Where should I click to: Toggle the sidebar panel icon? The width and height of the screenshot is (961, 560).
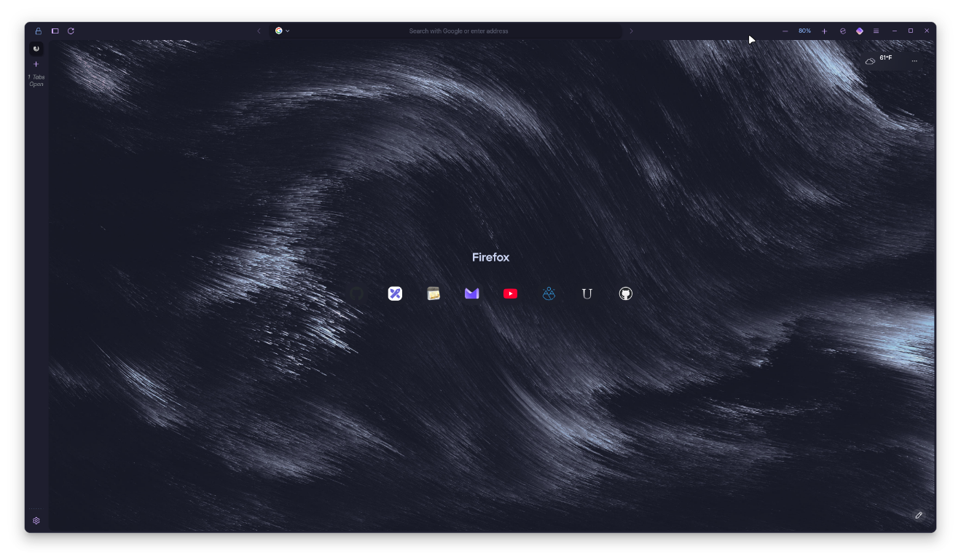[55, 31]
